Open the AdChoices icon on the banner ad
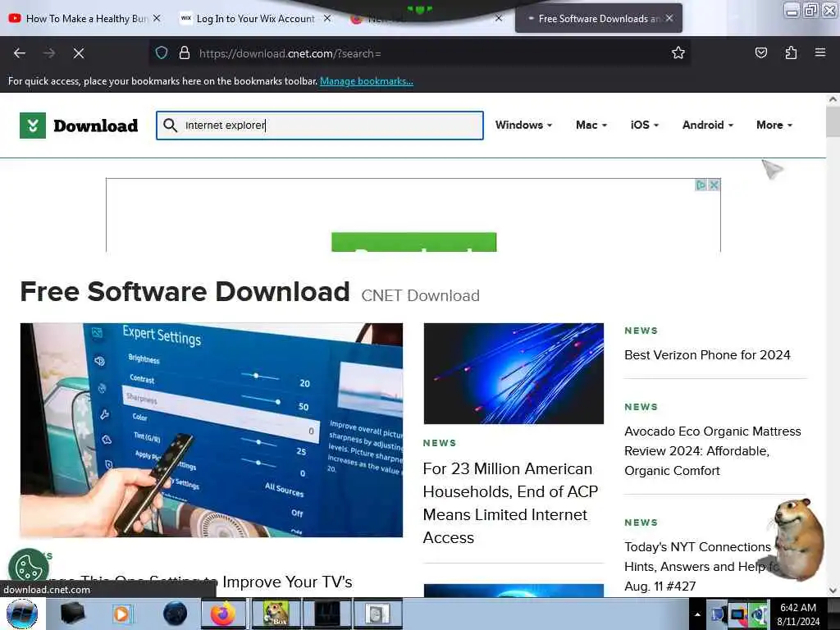840x630 pixels. point(701,185)
